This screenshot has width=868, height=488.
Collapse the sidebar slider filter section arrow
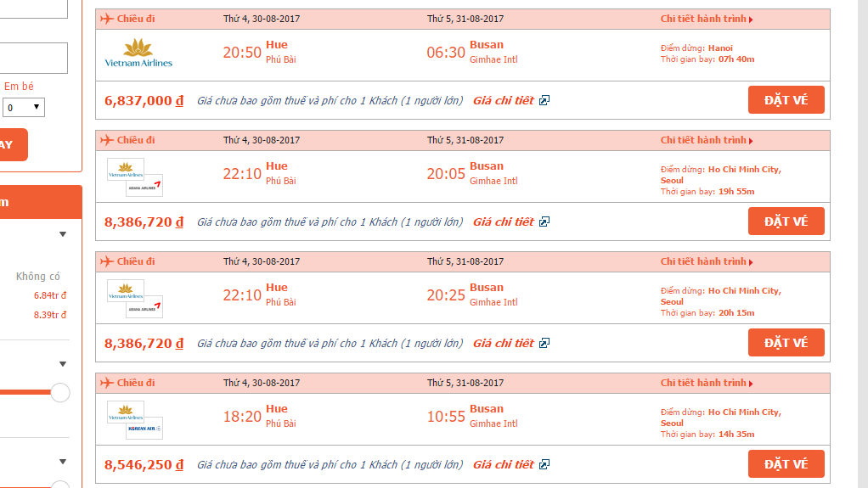63,364
